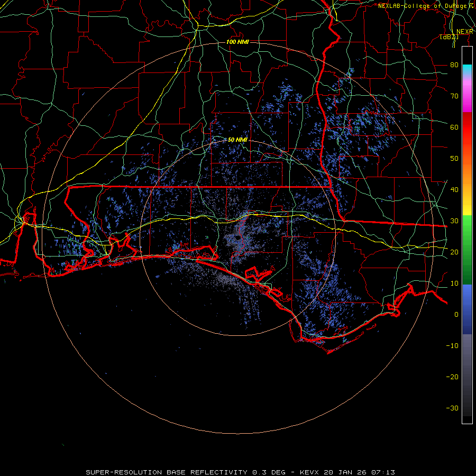
Task: Click the KEVX radar site center dot
Action: pyautogui.click(x=237, y=239)
